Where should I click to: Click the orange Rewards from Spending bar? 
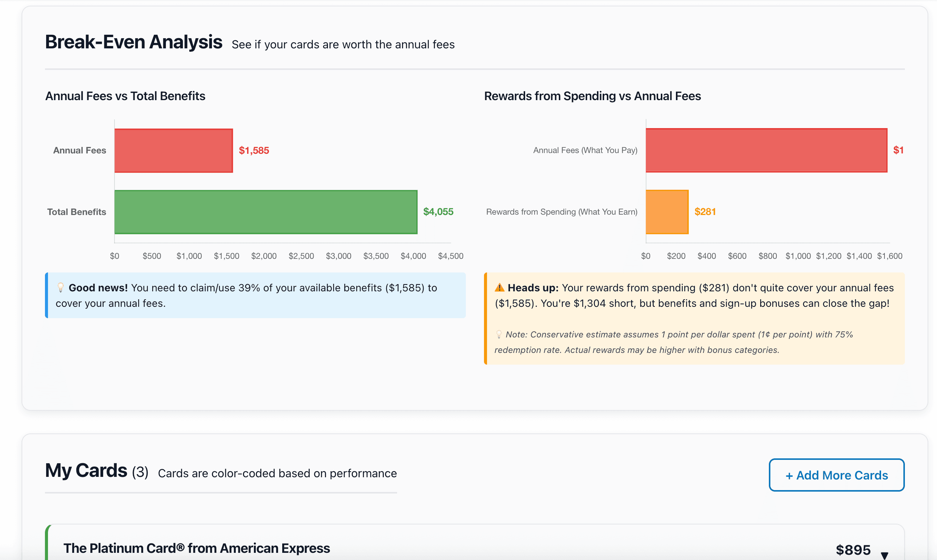pos(667,212)
